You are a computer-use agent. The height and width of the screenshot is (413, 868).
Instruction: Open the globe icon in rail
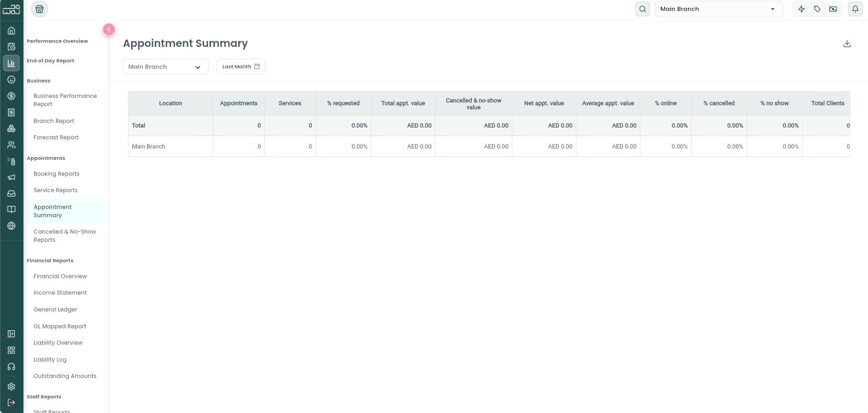11,226
